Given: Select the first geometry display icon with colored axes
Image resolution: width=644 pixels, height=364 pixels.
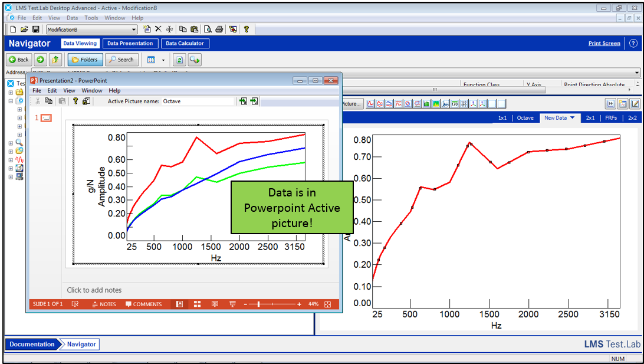Looking at the screenshot, I should pos(474,103).
